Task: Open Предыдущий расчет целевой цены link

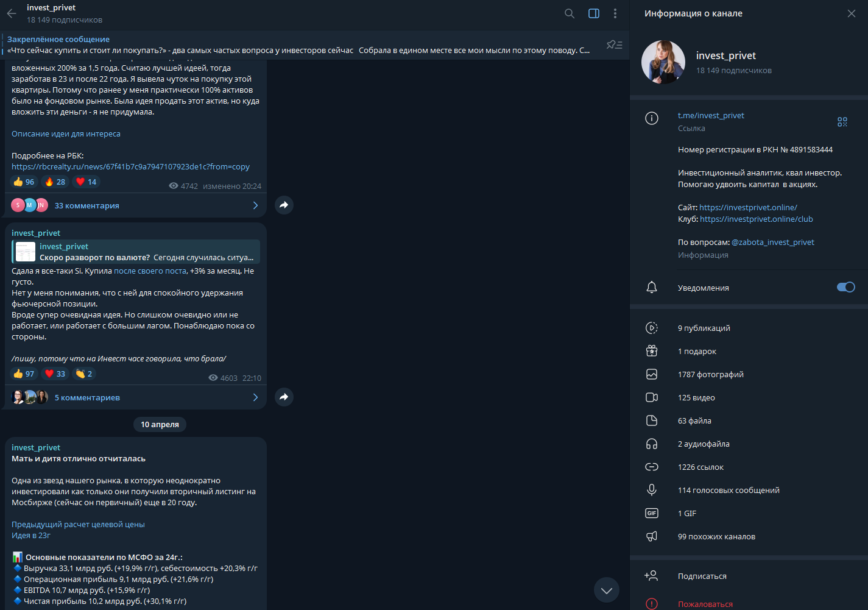Action: coord(78,524)
